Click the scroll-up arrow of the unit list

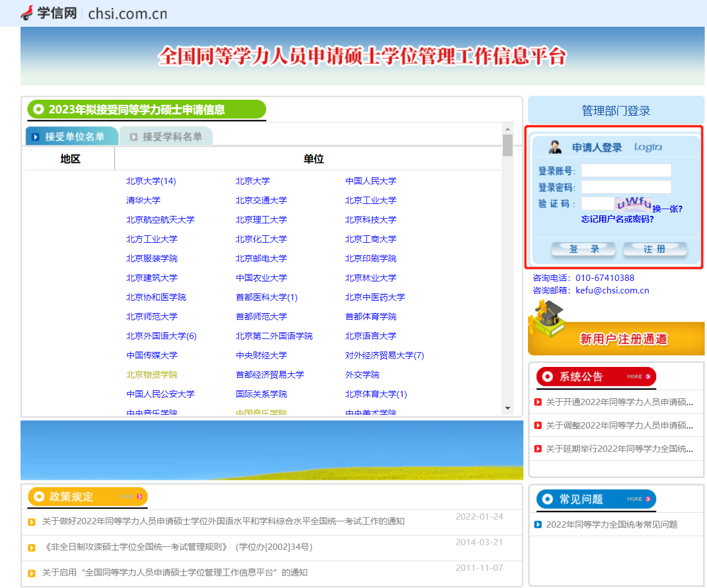point(507,129)
